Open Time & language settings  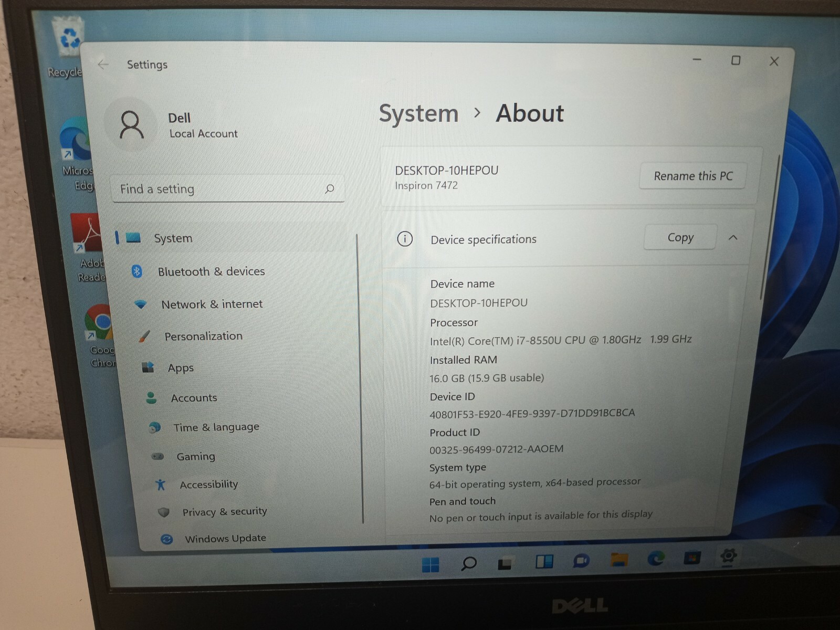pyautogui.click(x=216, y=427)
